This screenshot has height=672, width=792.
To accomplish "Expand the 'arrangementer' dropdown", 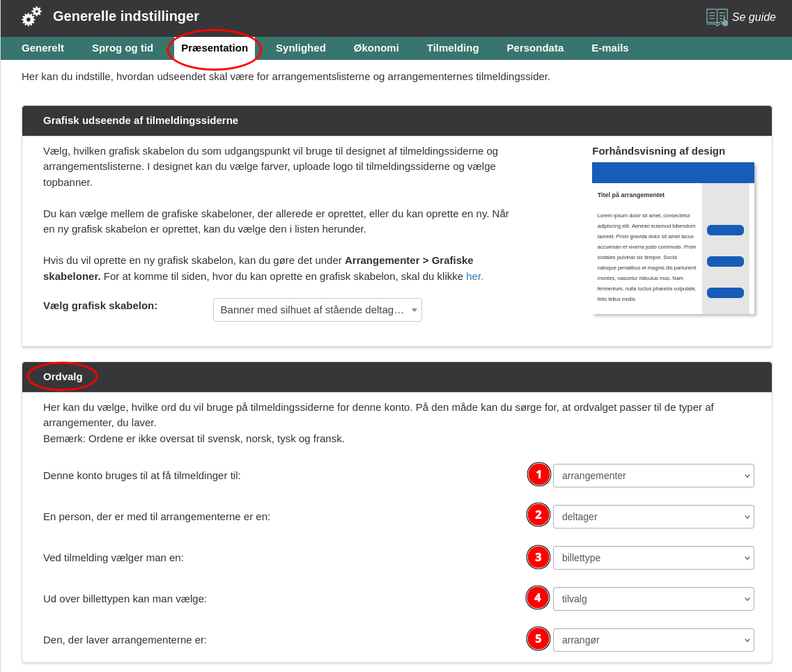I will (x=653, y=476).
